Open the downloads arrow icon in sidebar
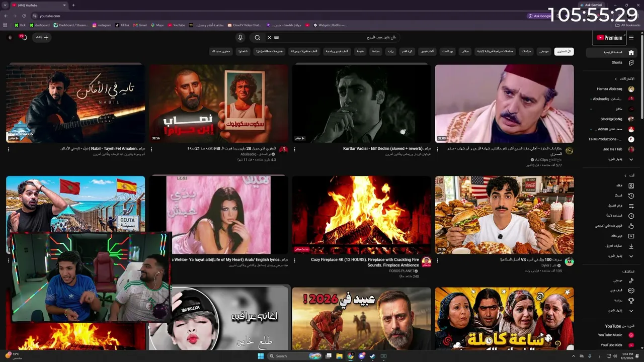Image resolution: width=644 pixels, height=362 pixels. coord(631,246)
